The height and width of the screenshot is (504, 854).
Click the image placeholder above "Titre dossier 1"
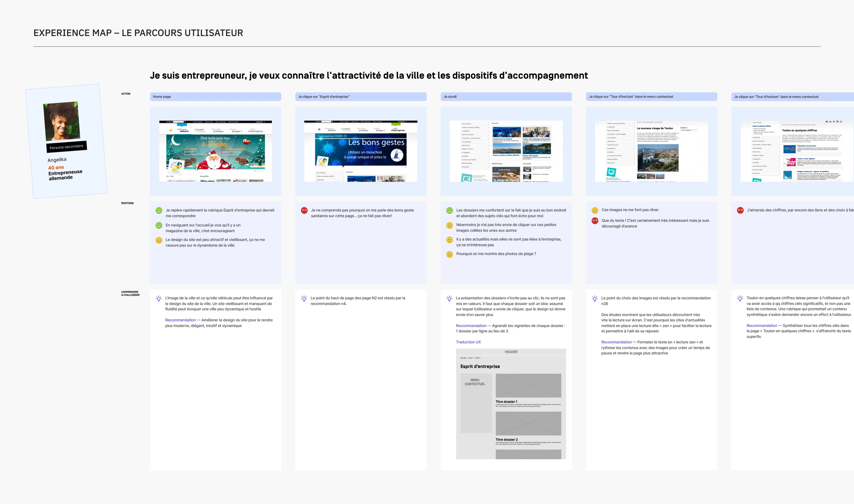click(x=528, y=386)
